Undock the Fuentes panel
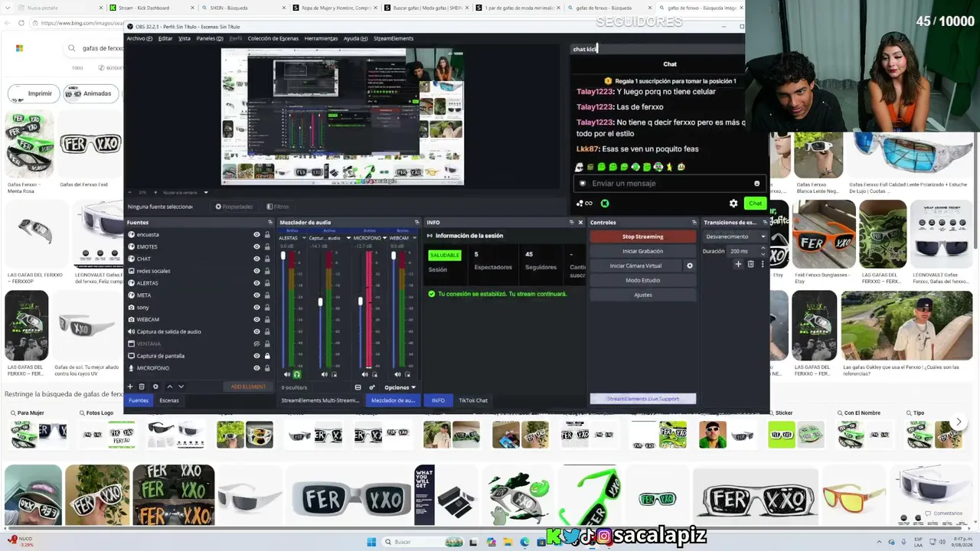The image size is (980, 551). coord(269,223)
